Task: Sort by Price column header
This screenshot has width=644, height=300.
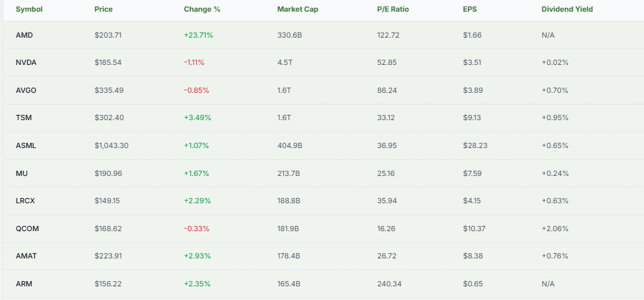Action: coord(103,9)
